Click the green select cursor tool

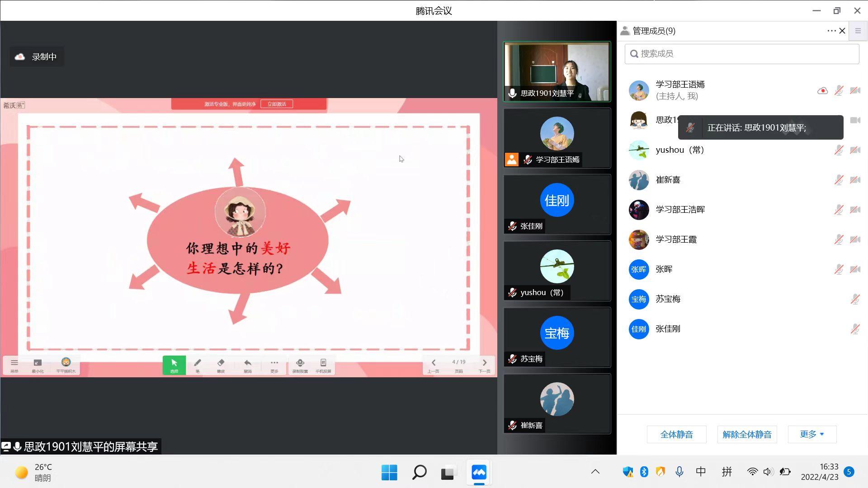point(174,365)
